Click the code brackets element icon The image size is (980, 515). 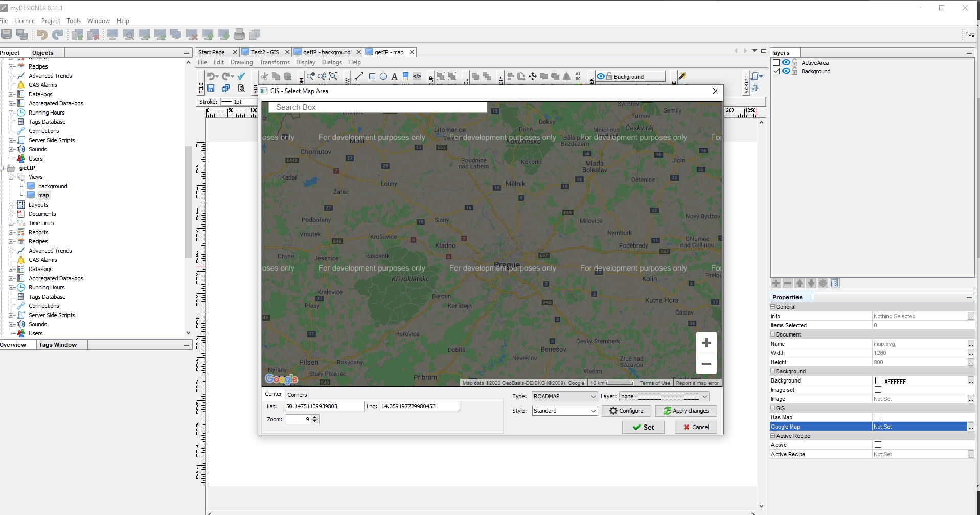coord(417,76)
